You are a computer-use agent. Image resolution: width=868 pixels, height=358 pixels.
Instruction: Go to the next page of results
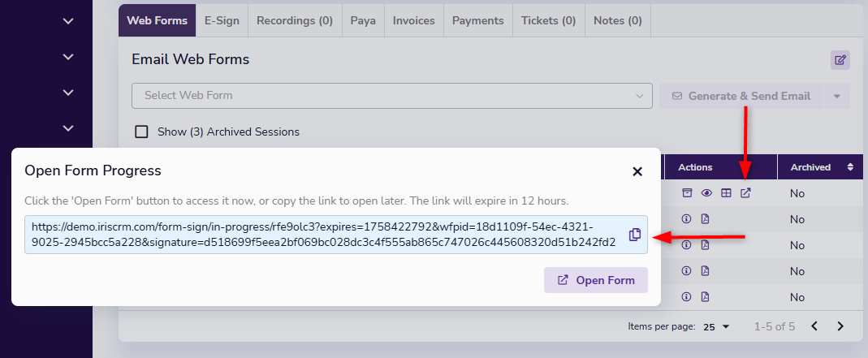(840, 326)
